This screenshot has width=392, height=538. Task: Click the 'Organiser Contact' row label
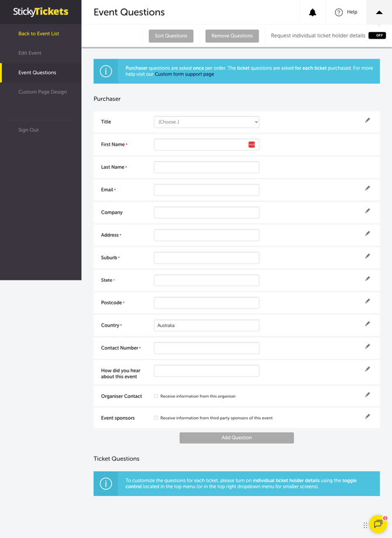point(122,396)
